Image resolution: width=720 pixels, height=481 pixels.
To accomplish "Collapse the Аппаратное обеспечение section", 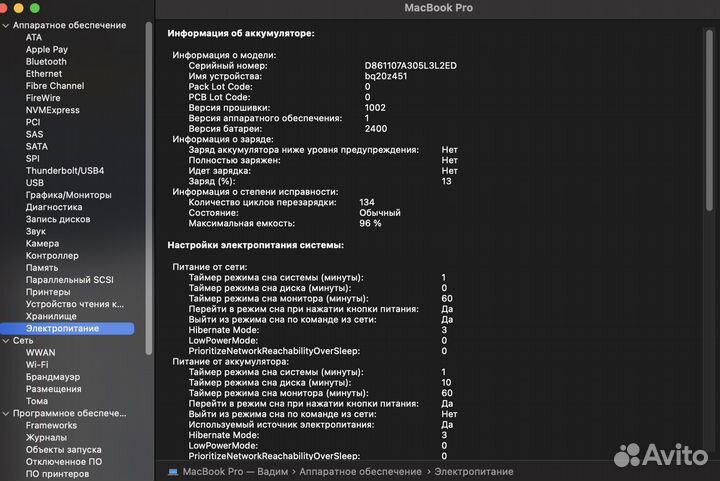I will (6, 25).
